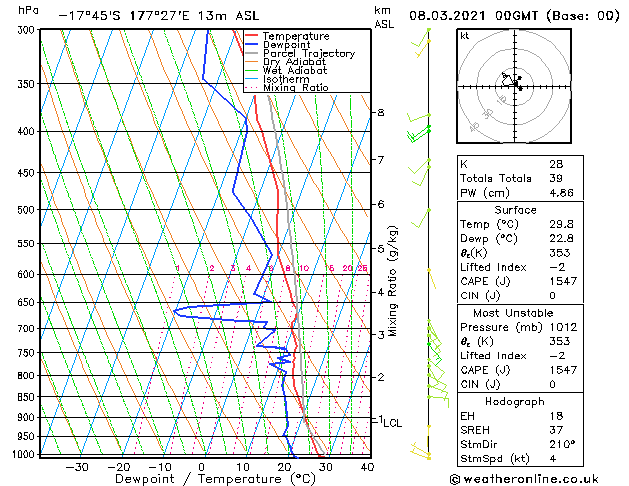Click the 40 temperature axis tick label
629x486 pixels.
(x=367, y=467)
